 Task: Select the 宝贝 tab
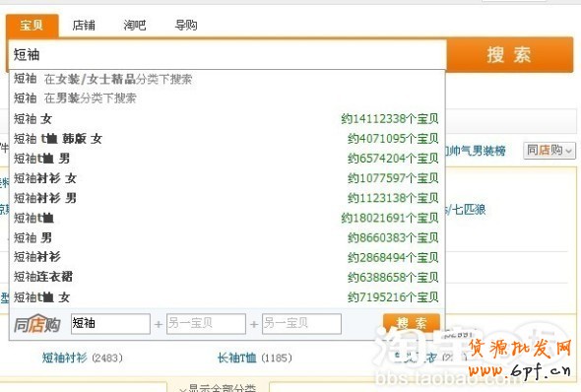point(32,26)
